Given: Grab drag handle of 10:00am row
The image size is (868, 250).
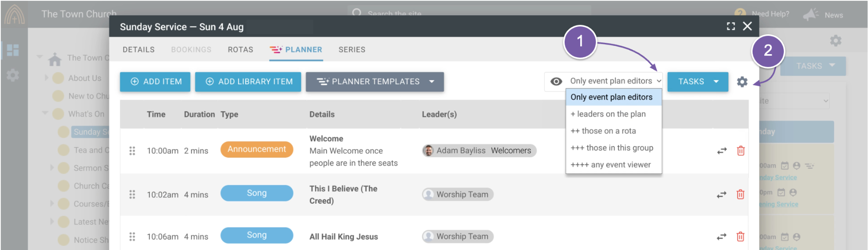Looking at the screenshot, I should point(132,151).
